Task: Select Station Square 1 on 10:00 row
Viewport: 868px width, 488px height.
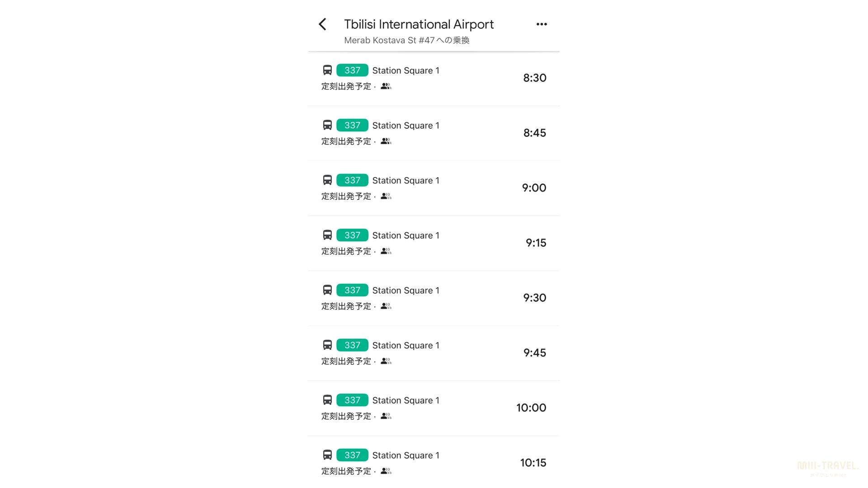Action: [406, 400]
